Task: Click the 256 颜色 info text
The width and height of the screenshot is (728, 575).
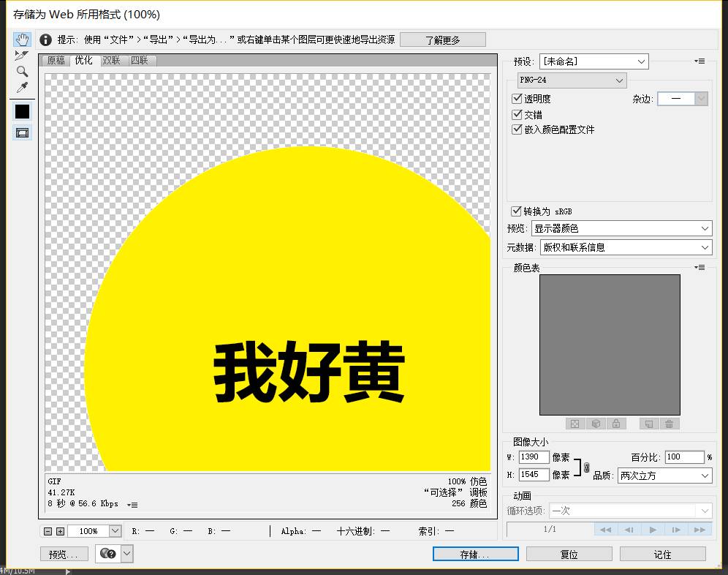Action: coord(469,503)
